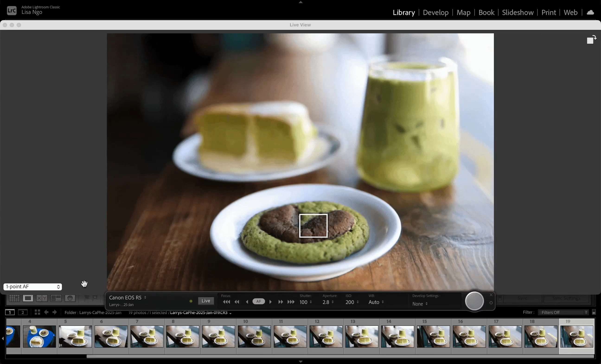This screenshot has height=364, width=601.
Task: Step focus far with triple right arrows
Action: click(291, 302)
